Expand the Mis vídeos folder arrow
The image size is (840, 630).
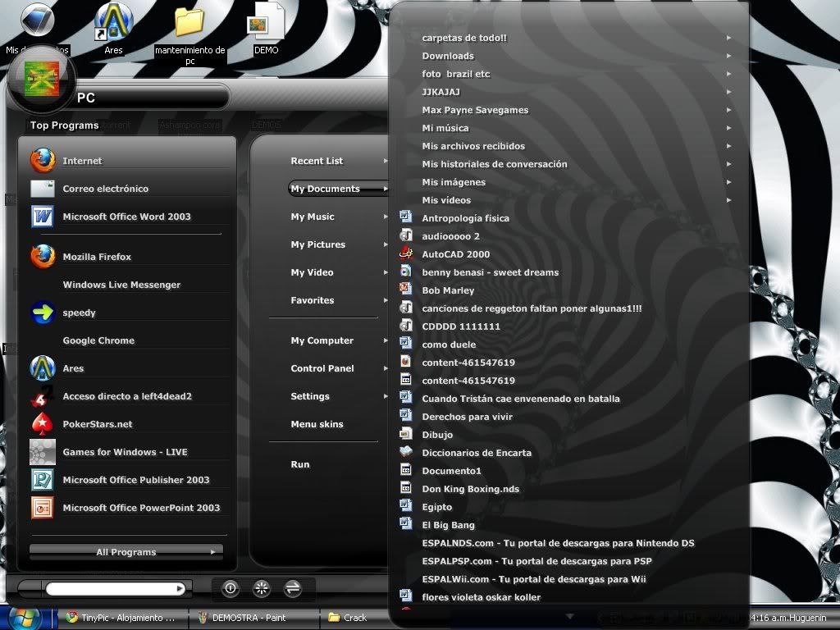pos(728,200)
